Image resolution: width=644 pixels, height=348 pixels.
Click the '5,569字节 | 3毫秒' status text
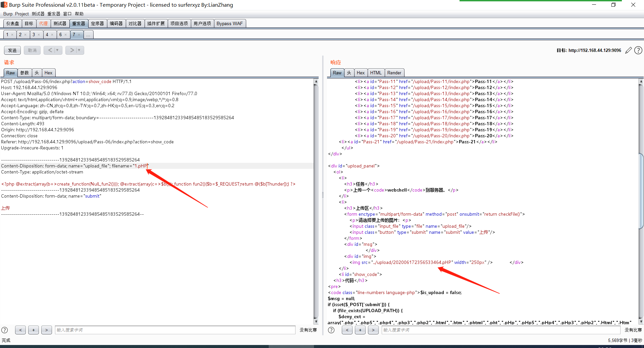point(625,340)
